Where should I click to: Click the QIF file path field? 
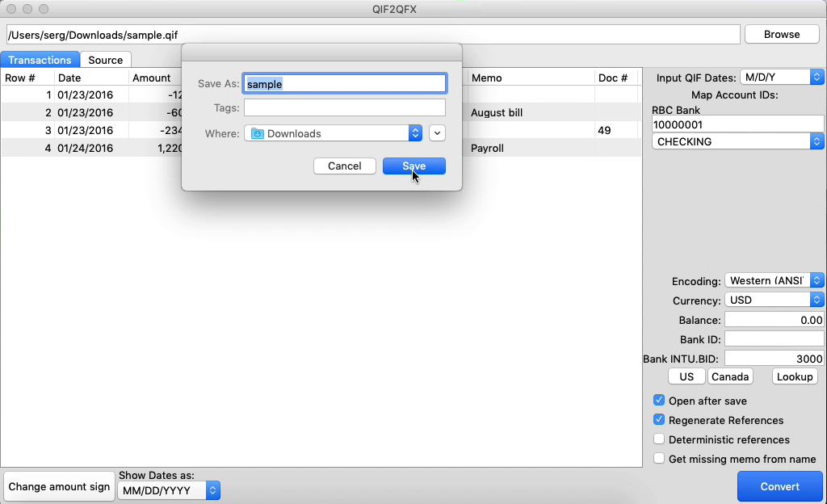click(x=373, y=35)
